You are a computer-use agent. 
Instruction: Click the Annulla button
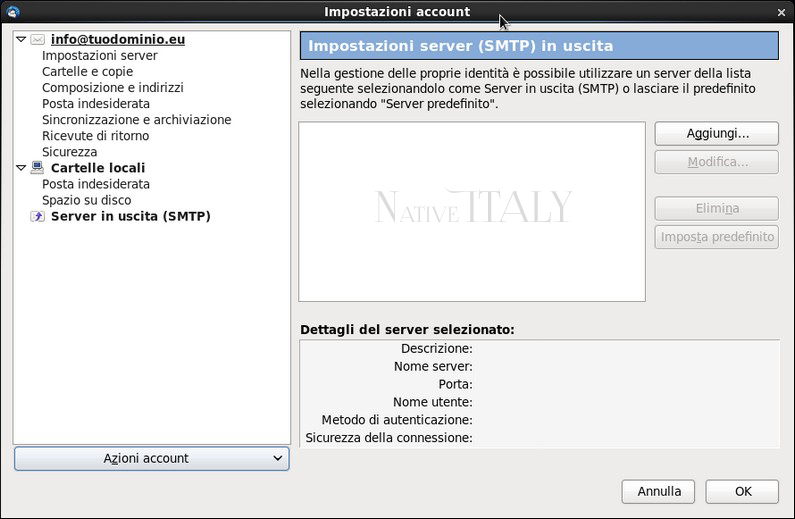(x=658, y=492)
